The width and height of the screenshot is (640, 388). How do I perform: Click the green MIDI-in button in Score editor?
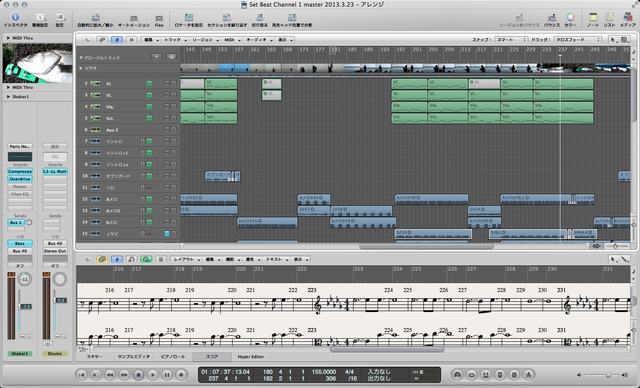(146, 259)
